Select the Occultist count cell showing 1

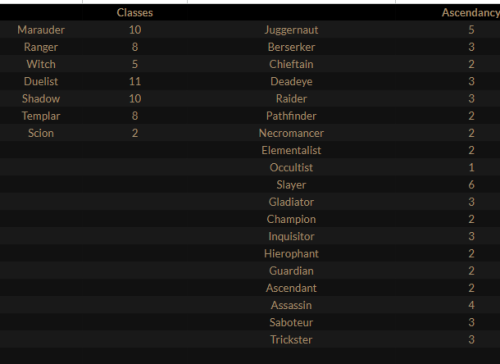[x=471, y=168]
